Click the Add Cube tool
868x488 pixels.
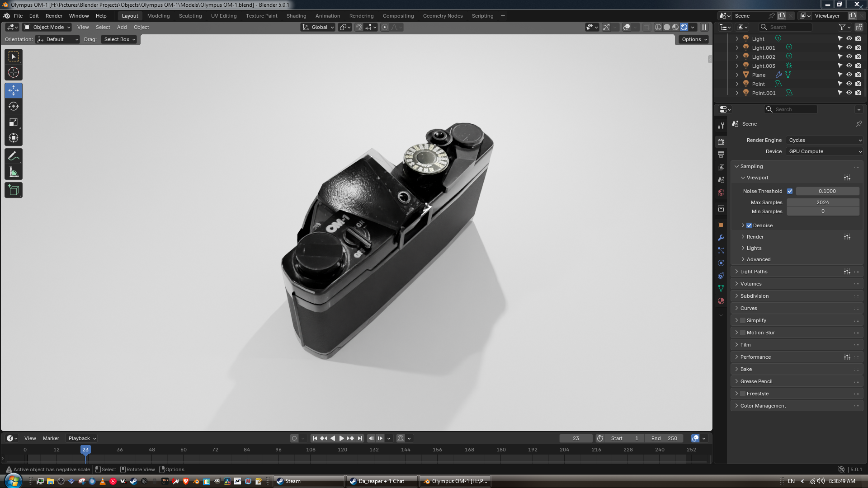[x=14, y=190]
